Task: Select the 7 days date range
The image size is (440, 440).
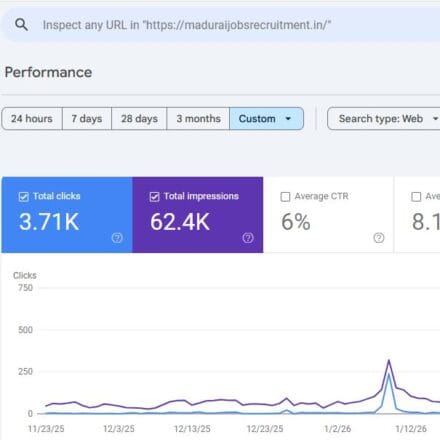Action: (x=87, y=119)
